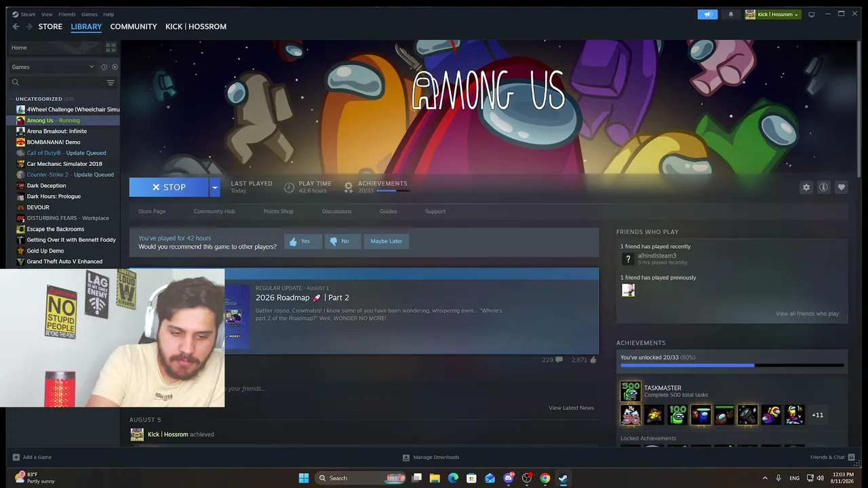Show hidden system tray icons chevron
This screenshot has height=488, width=868.
click(765, 479)
